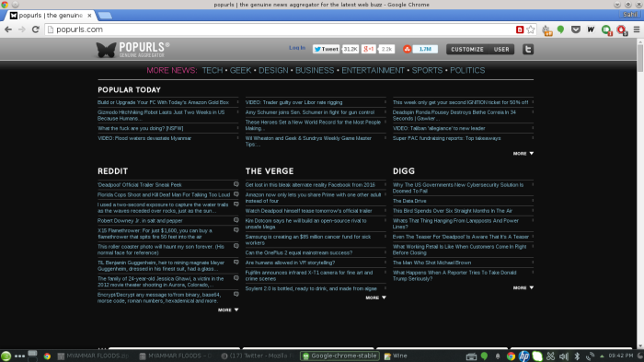Open the Tweet share button
The width and height of the screenshot is (644, 362).
pyautogui.click(x=326, y=49)
